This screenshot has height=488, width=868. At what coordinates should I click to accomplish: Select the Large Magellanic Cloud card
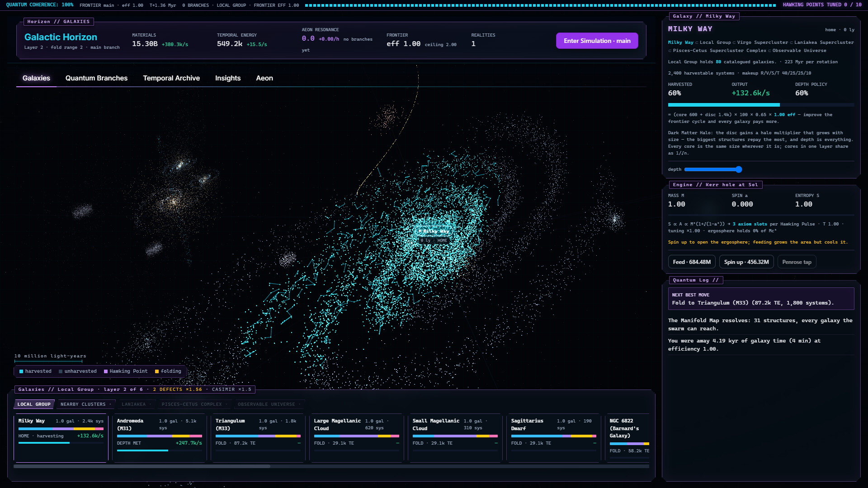[x=357, y=437]
